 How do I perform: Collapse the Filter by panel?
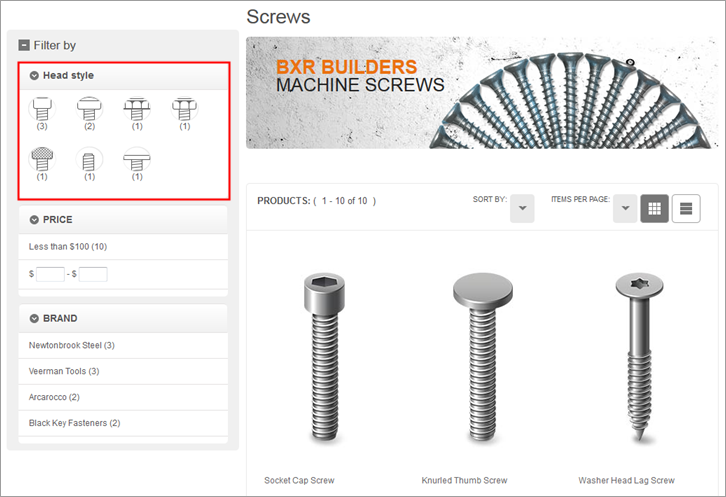24,45
